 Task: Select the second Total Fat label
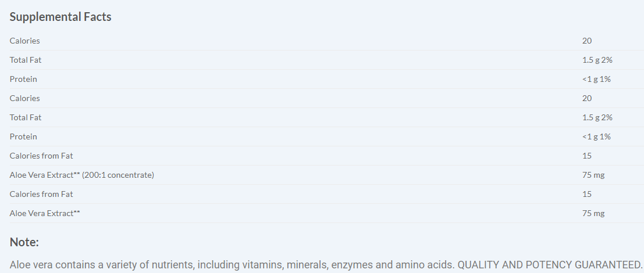click(26, 117)
